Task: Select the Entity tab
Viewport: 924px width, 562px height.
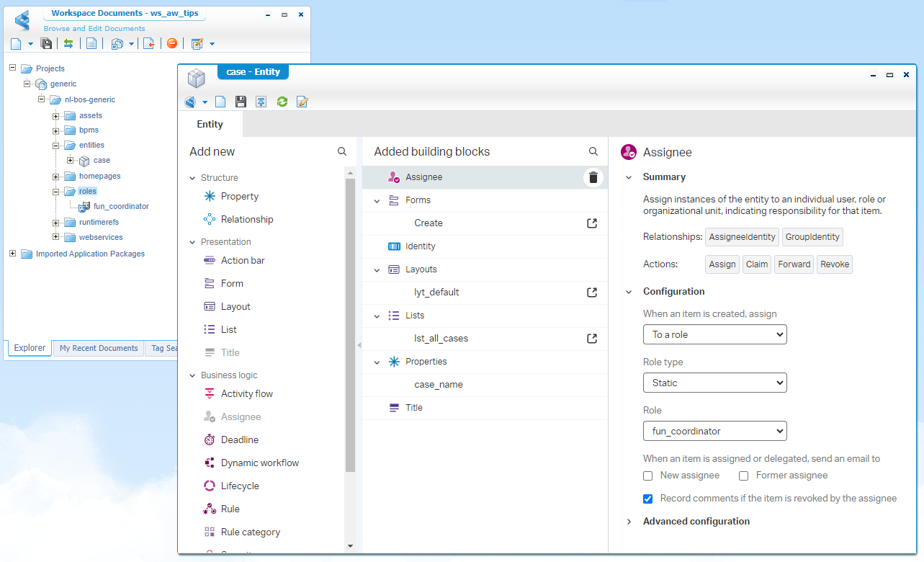Action: pos(210,124)
